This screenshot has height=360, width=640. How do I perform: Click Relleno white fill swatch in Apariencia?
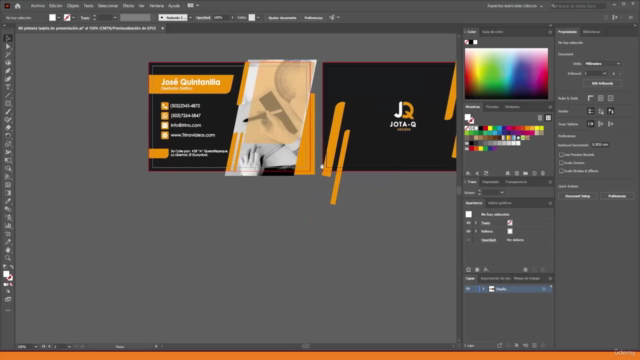(x=510, y=231)
